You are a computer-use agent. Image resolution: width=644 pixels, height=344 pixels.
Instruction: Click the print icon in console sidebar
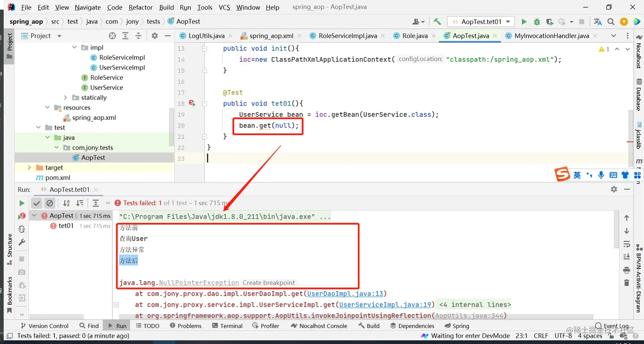click(627, 270)
